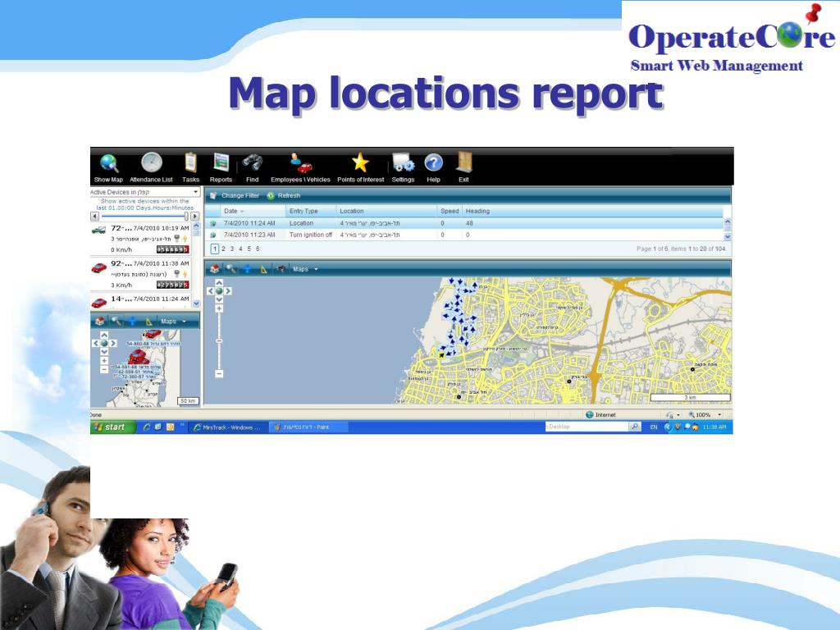Click left arrow of the time slider
The height and width of the screenshot is (630, 840).
point(95,217)
